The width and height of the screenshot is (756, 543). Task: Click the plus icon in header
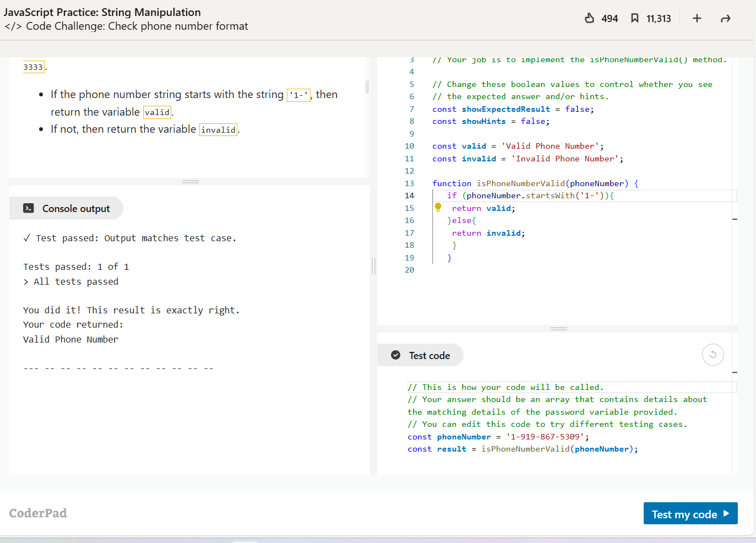(697, 18)
